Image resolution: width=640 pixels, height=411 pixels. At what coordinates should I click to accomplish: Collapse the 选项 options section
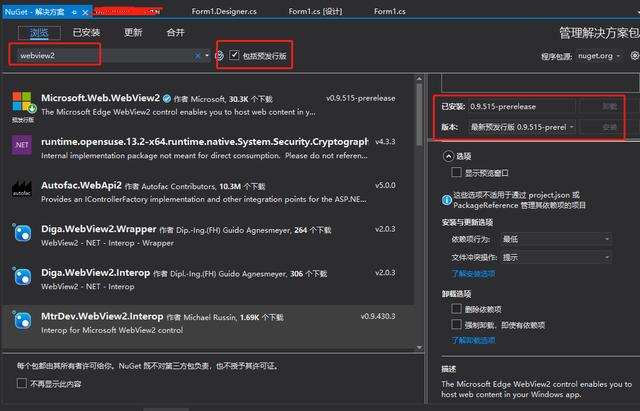pos(448,156)
